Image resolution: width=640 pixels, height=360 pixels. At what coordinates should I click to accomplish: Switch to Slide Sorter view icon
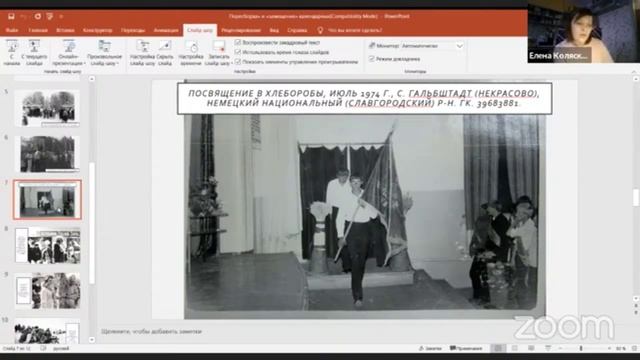pyautogui.click(x=515, y=349)
